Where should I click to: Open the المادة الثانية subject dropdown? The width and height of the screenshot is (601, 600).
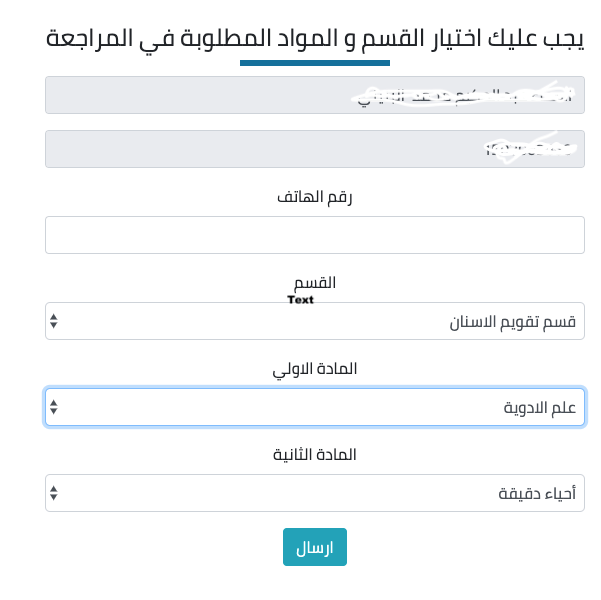coord(314,493)
